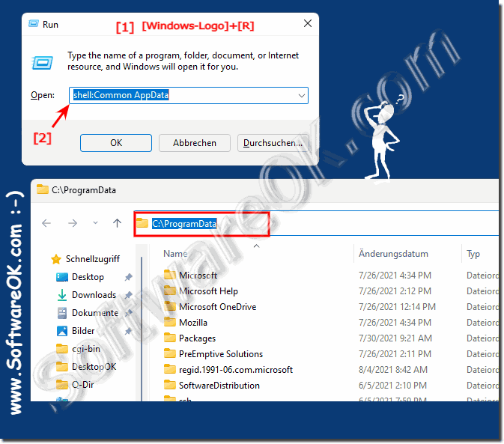
Task: Open Q-Dir in the navigation pane
Action: pyautogui.click(x=82, y=385)
